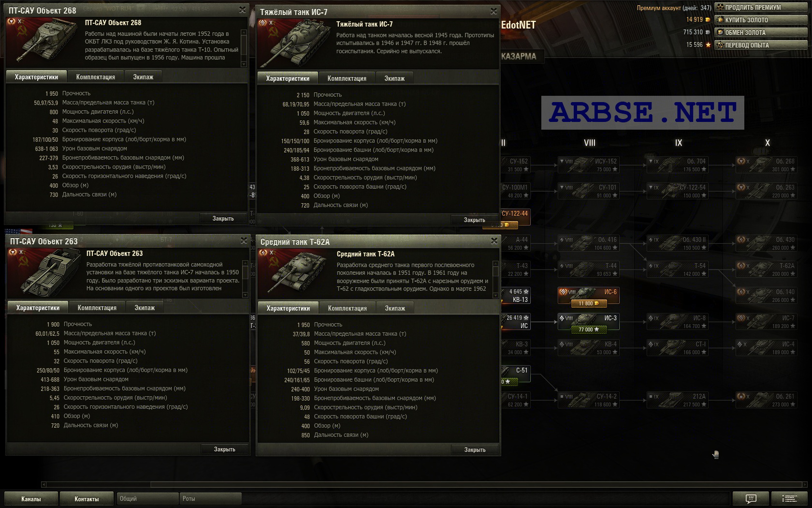The height and width of the screenshot is (508, 812).
Task: Click Купить золото button
Action: [761, 20]
